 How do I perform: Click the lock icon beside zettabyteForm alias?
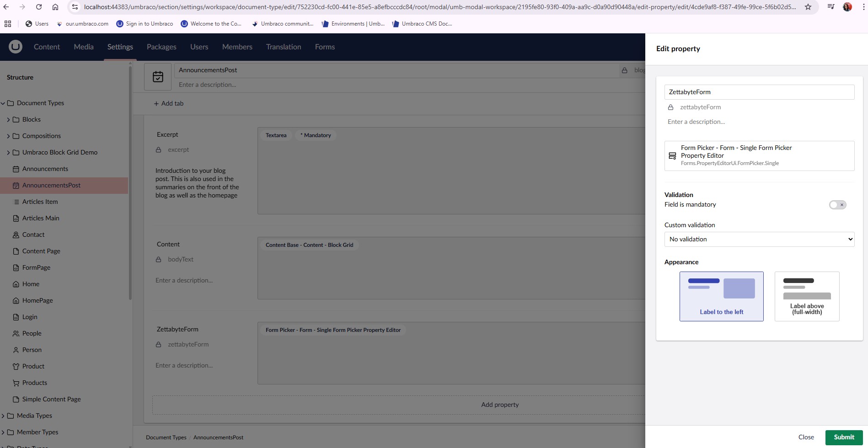point(670,107)
